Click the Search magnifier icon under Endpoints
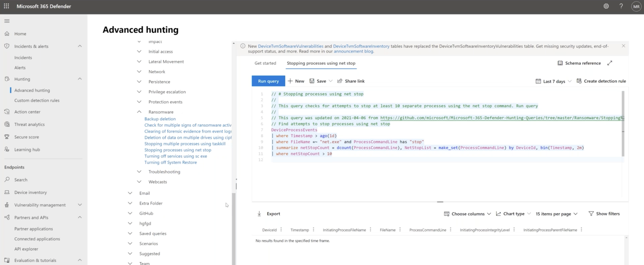 [7, 179]
